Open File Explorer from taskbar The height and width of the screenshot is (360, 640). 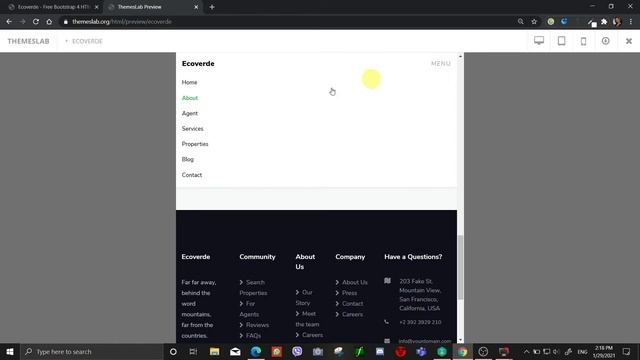click(214, 351)
